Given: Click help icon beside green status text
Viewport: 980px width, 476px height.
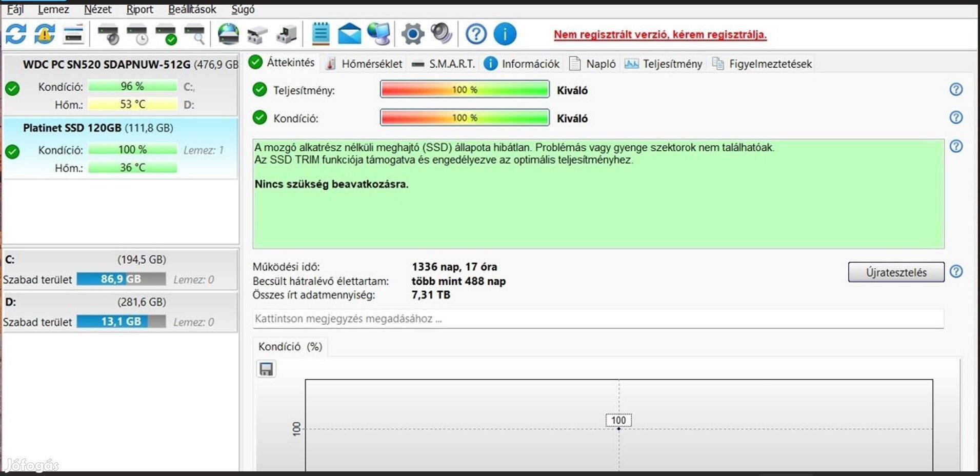Looking at the screenshot, I should 956,146.
